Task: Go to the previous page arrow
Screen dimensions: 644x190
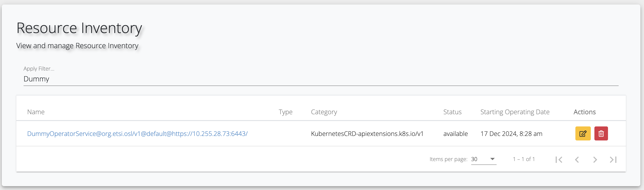Action: (x=577, y=159)
